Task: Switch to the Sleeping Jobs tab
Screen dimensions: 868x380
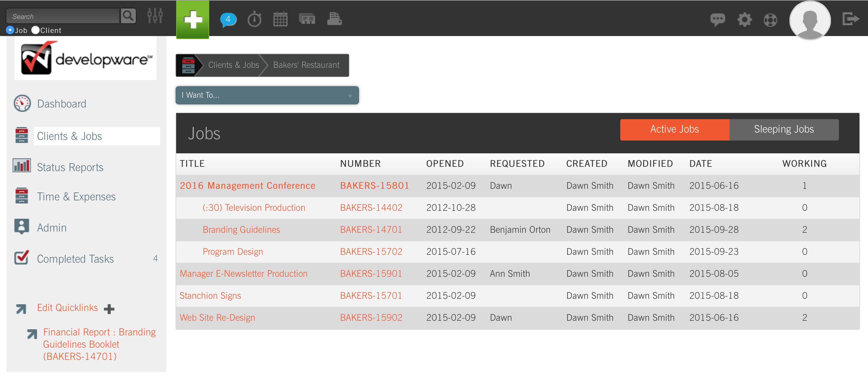Action: pyautogui.click(x=784, y=130)
